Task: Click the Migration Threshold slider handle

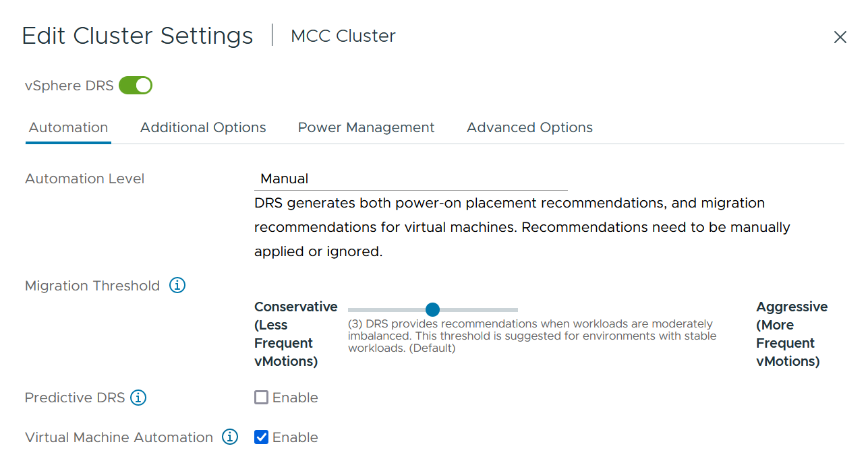Action: tap(433, 309)
